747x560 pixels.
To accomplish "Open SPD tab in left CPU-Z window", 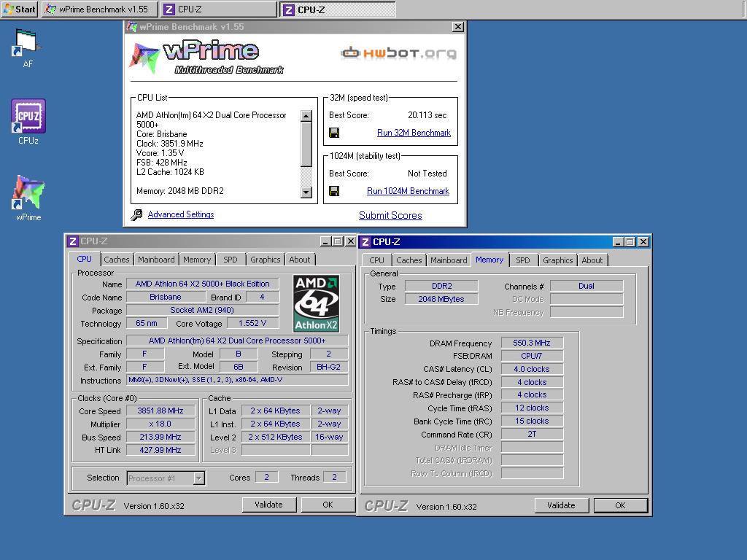I will [x=231, y=260].
